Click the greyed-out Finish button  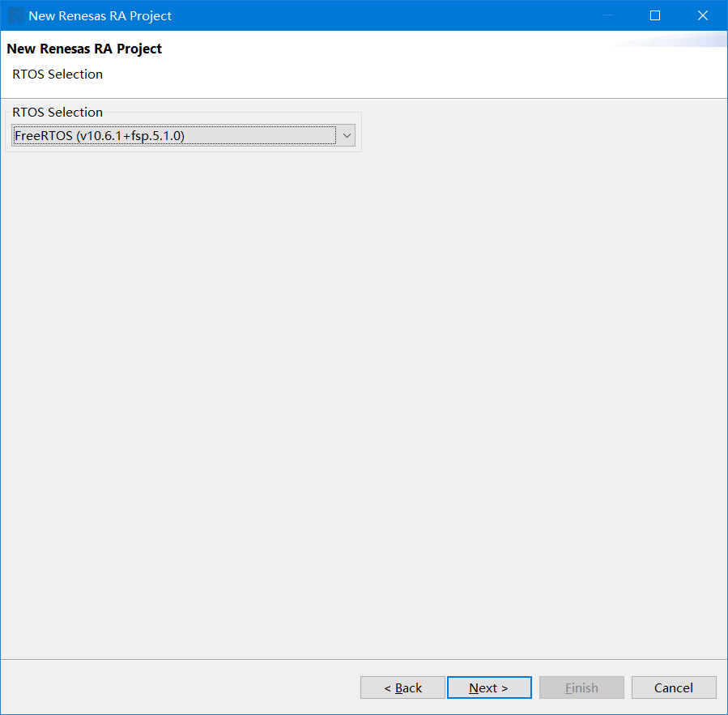pyautogui.click(x=581, y=687)
